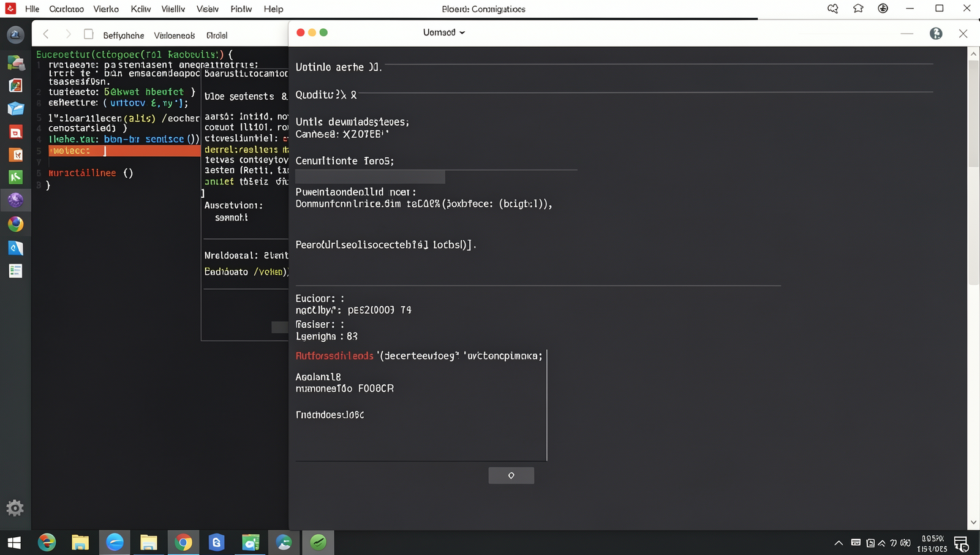980x555 pixels.
Task: Click the blue document icon in the sidebar
Action: pyautogui.click(x=15, y=247)
